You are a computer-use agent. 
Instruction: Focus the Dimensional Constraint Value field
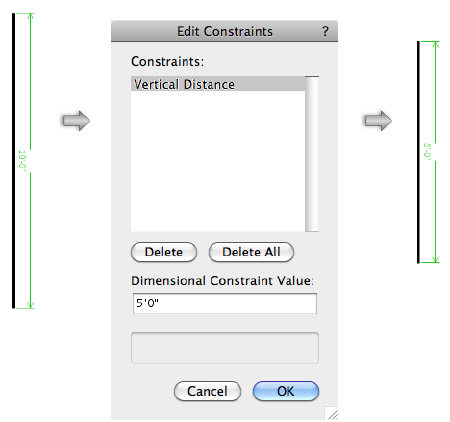tap(225, 303)
